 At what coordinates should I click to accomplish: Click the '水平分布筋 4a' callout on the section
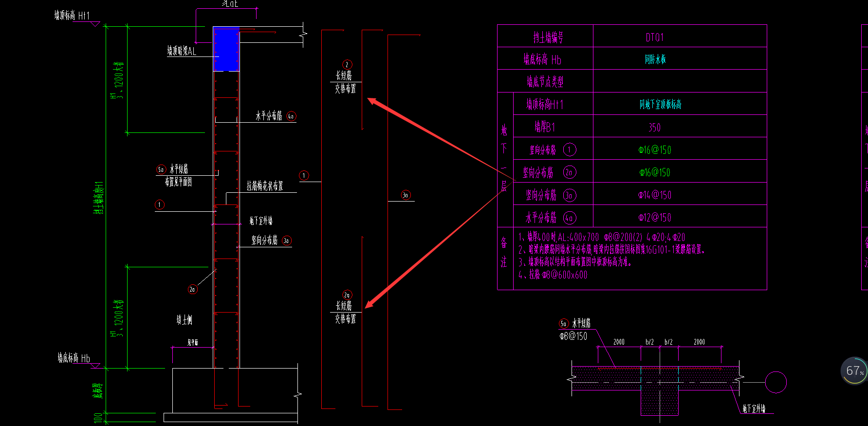point(276,116)
